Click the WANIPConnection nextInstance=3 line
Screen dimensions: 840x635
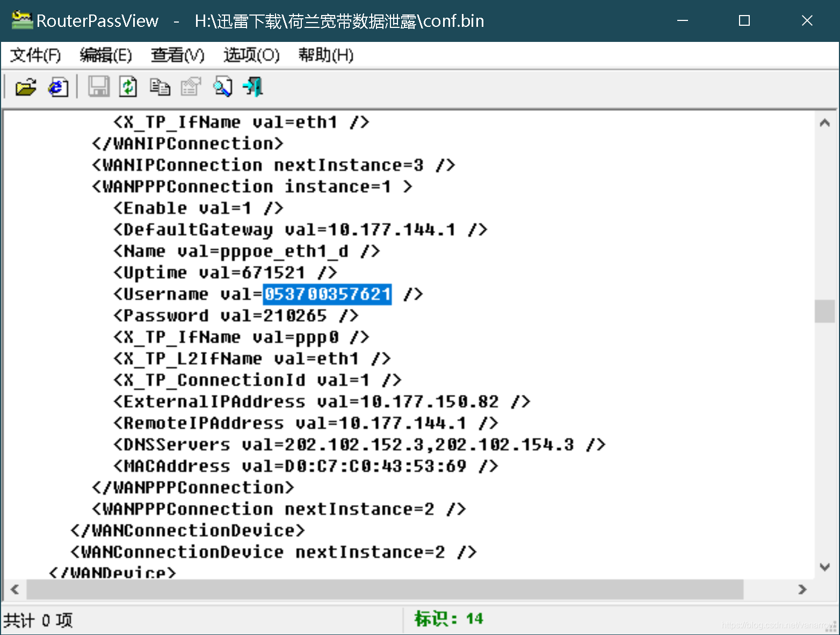[273, 165]
